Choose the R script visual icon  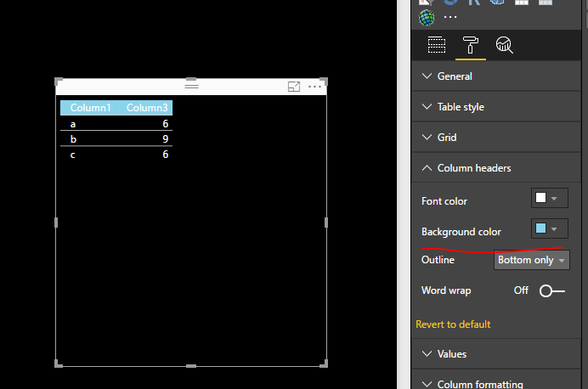tap(474, 2)
